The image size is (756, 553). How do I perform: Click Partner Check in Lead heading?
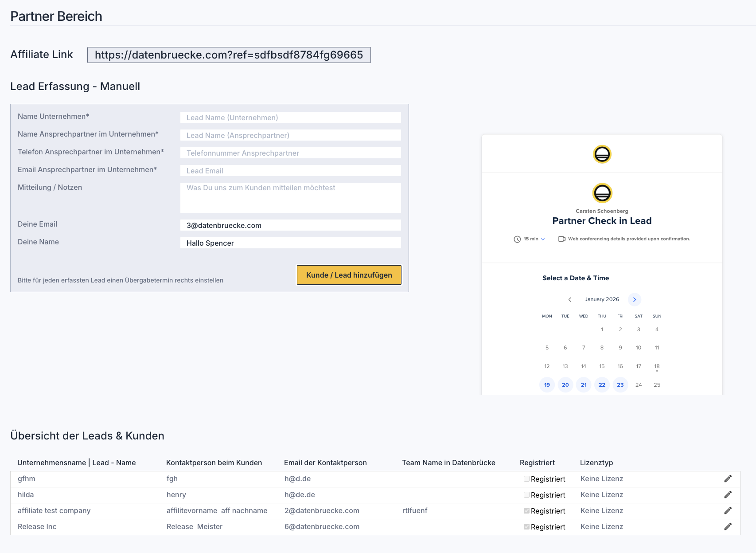pos(602,221)
